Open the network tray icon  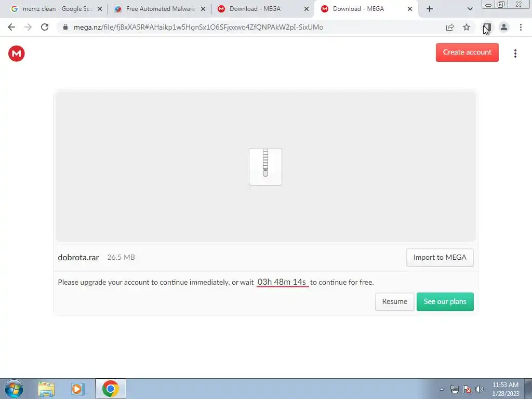coord(454,389)
